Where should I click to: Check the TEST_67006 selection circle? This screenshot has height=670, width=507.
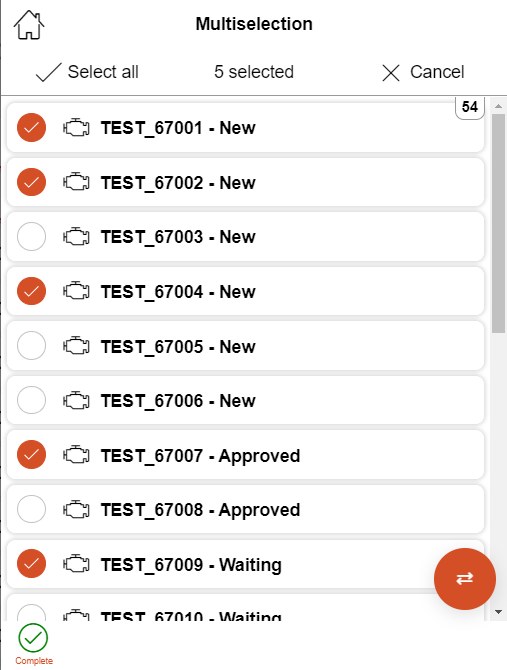[32, 400]
